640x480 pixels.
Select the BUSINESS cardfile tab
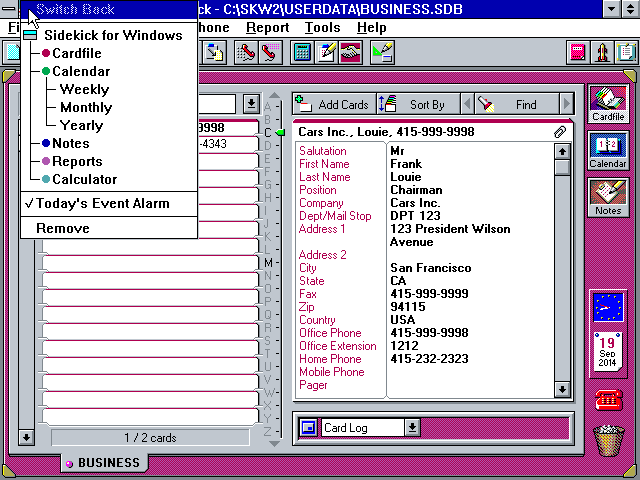click(x=104, y=462)
